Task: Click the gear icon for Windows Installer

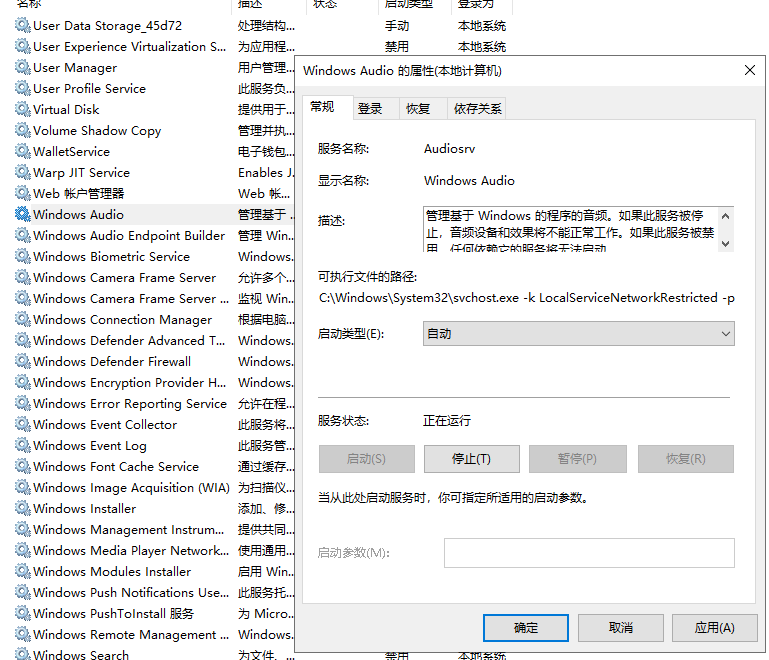Action: [x=22, y=508]
